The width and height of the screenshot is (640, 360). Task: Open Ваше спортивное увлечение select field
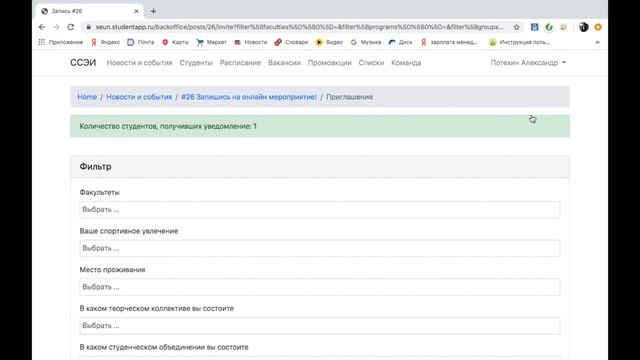click(320, 248)
